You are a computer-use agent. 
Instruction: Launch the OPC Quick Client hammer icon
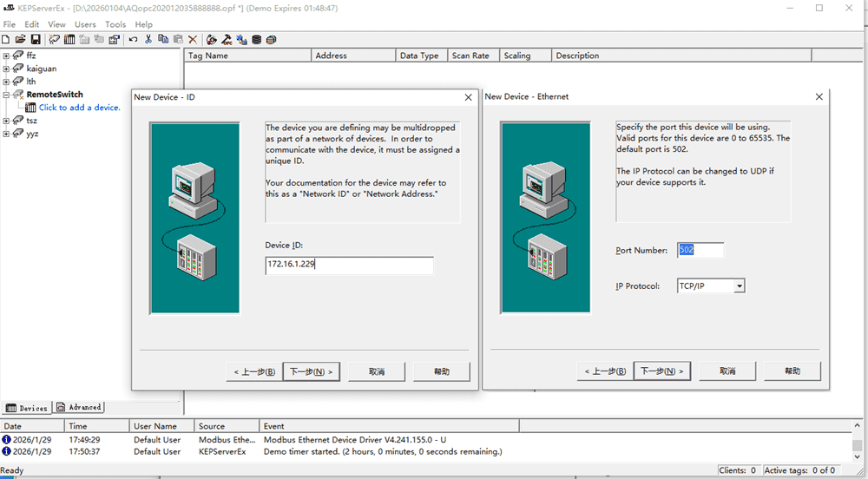coord(227,40)
